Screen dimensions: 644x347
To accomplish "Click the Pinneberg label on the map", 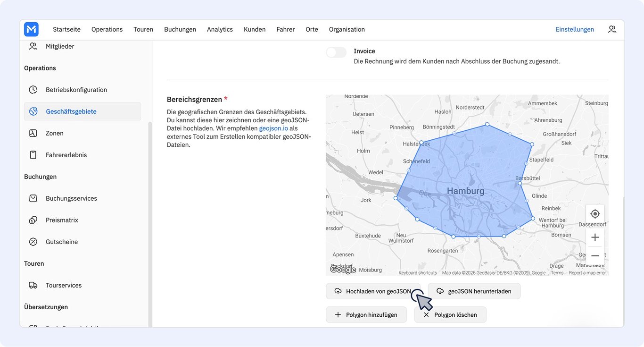I will click(x=402, y=127).
